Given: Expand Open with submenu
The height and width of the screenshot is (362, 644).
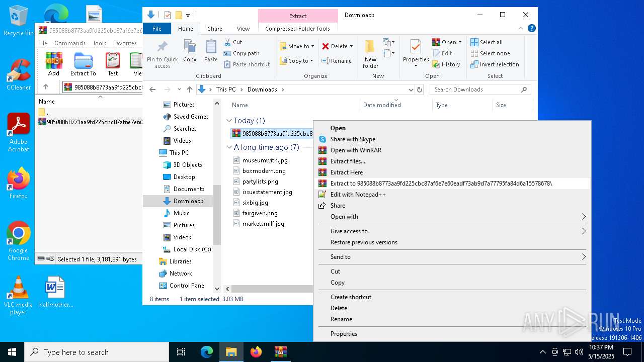Looking at the screenshot, I should (584, 217).
